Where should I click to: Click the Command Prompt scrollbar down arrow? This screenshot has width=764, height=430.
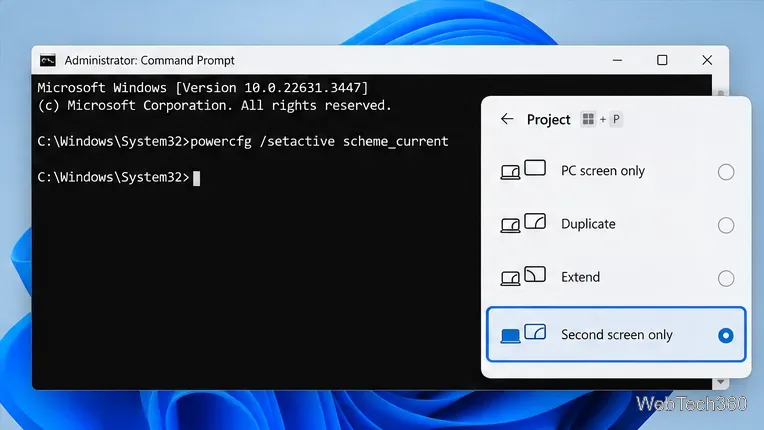(x=720, y=383)
